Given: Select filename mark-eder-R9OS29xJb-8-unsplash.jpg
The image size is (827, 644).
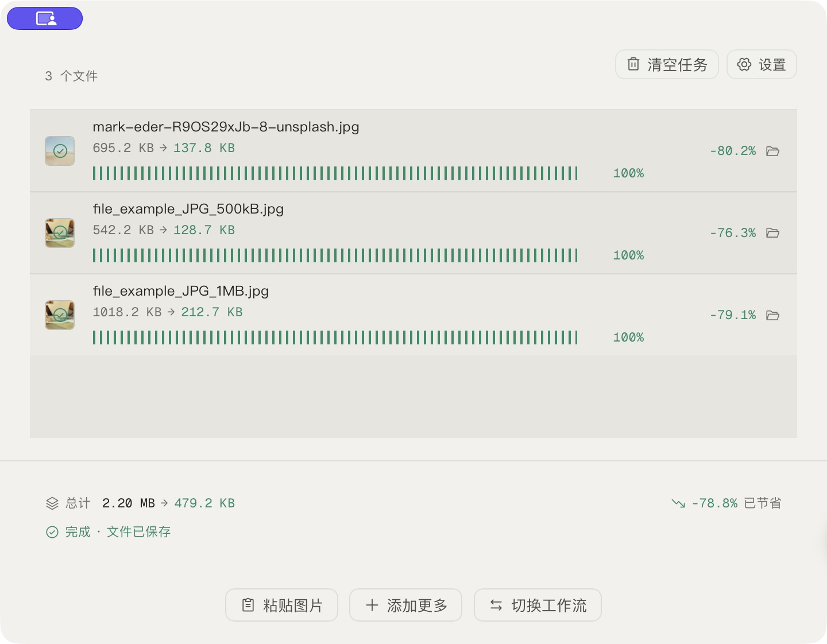Looking at the screenshot, I should point(226,127).
